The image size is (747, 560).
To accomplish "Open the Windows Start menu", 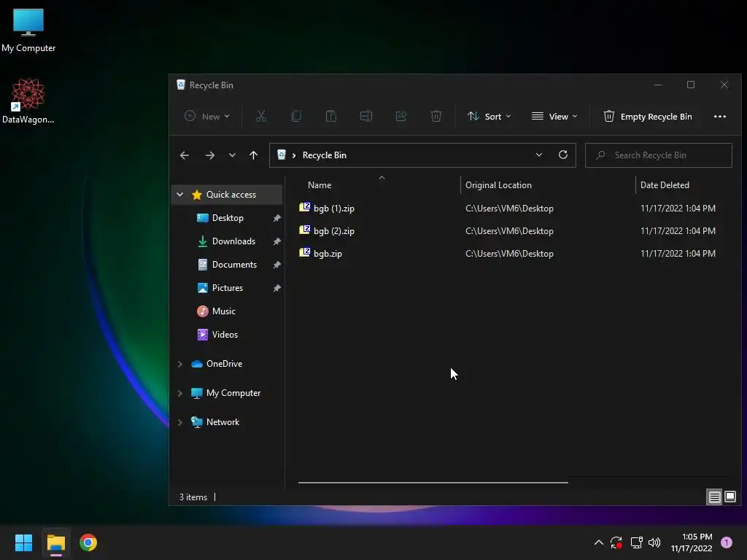I will tap(23, 542).
